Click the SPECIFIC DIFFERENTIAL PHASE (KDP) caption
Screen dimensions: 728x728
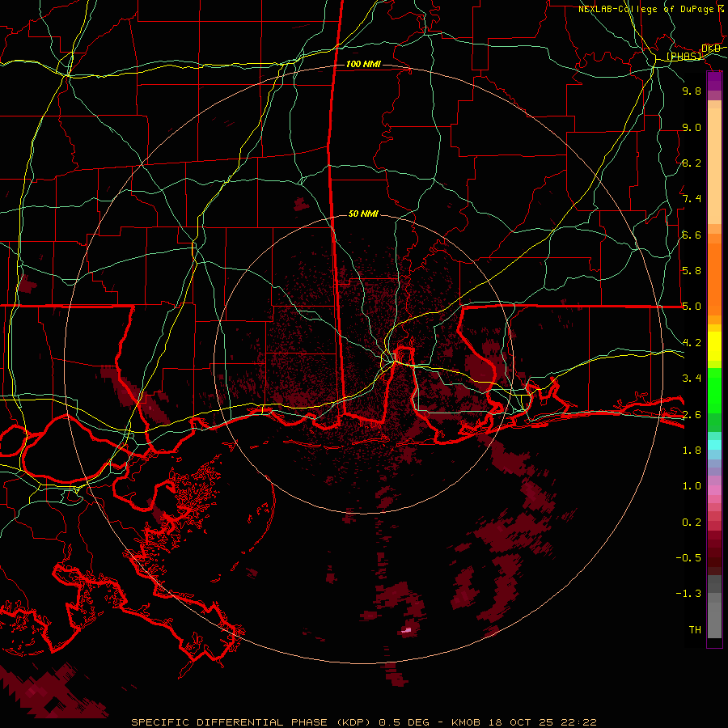click(250, 722)
